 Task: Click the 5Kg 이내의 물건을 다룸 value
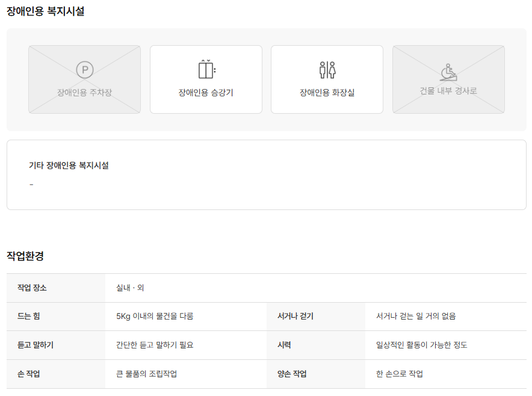155,316
